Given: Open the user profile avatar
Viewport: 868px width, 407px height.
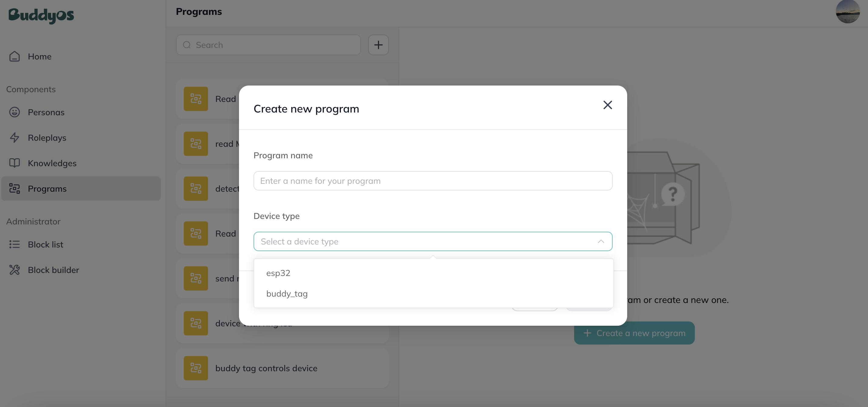Looking at the screenshot, I should (848, 12).
